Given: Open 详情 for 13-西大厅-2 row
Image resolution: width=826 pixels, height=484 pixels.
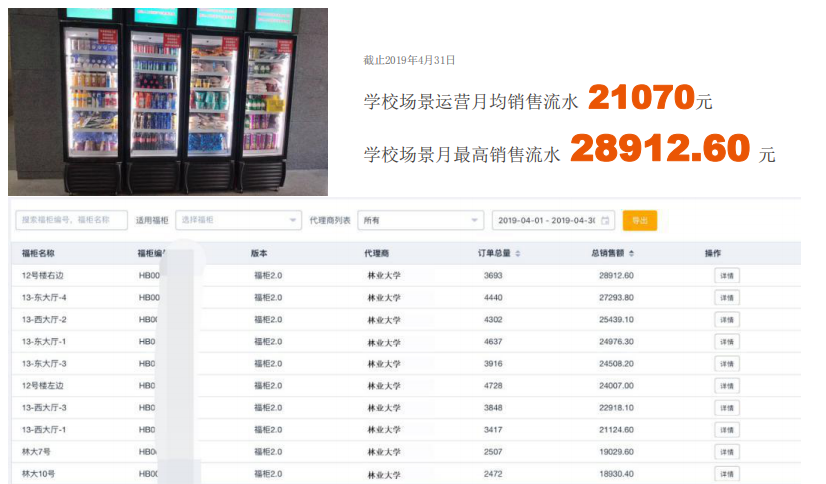Looking at the screenshot, I should pyautogui.click(x=727, y=320).
